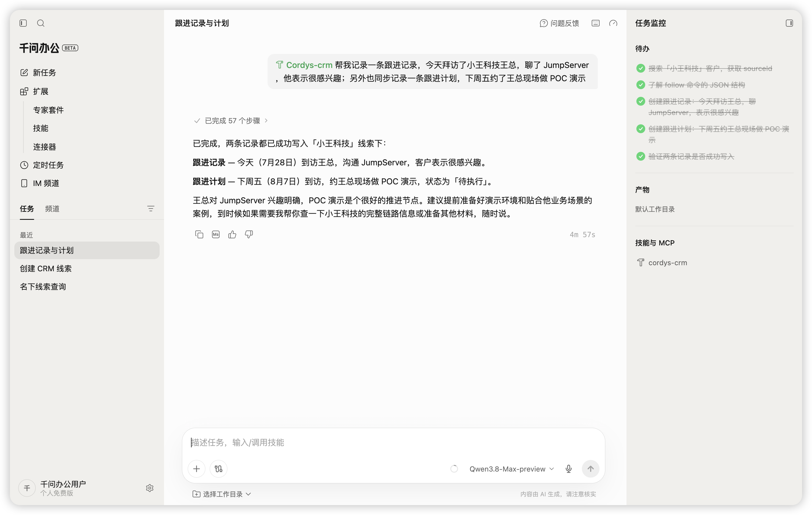Open Qwen3.8-Max-preview model dropdown
This screenshot has height=515, width=812.
[x=511, y=469]
